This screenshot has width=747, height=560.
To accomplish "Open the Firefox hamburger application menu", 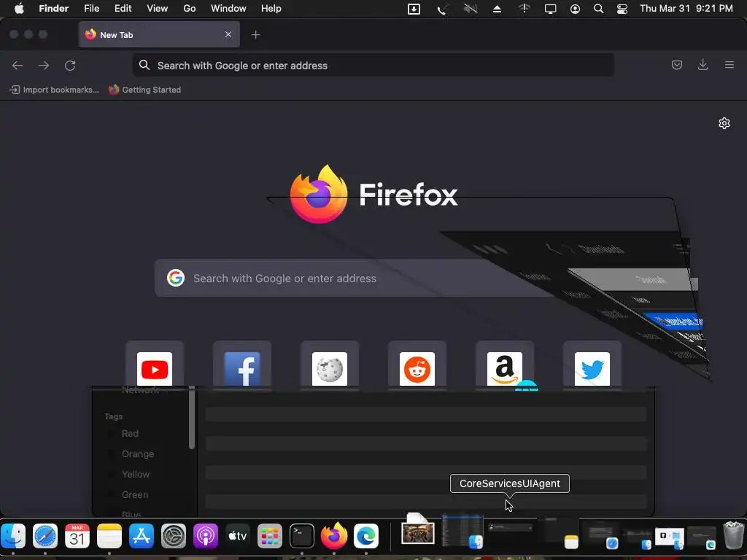I will click(729, 65).
